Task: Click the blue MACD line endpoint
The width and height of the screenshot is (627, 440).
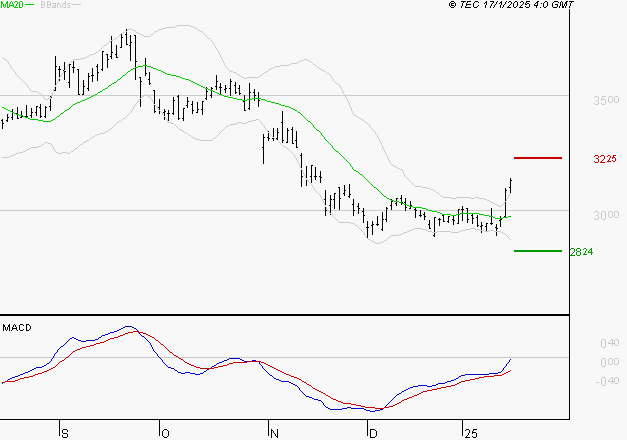Action: [x=511, y=359]
